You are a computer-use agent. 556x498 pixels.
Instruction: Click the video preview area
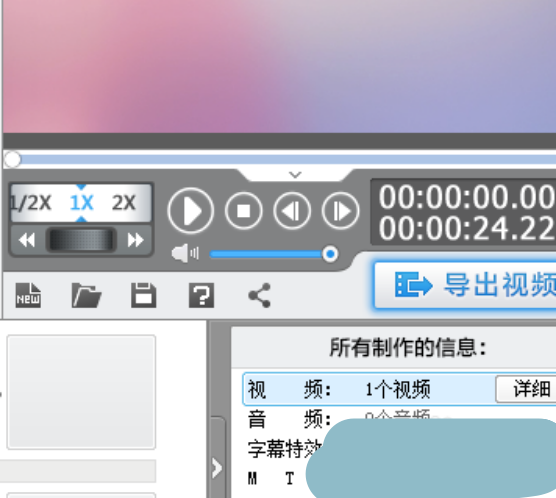point(279,67)
